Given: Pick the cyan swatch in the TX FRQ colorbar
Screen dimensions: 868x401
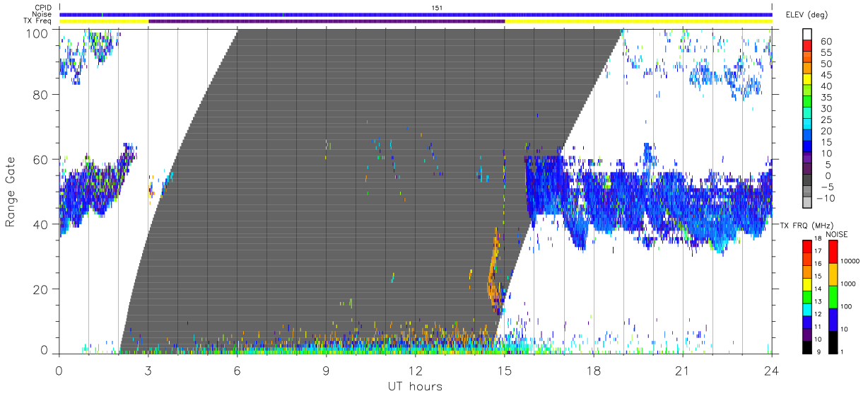Looking at the screenshot, I should point(807,309).
